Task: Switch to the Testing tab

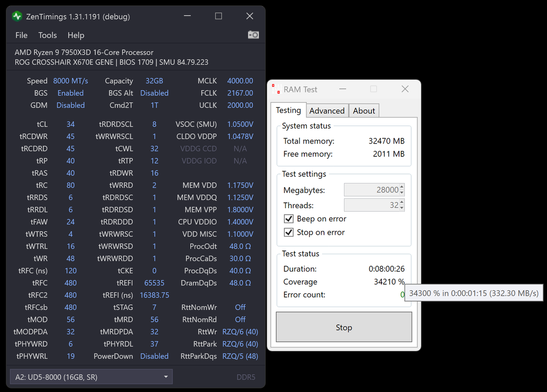Action: click(x=289, y=110)
